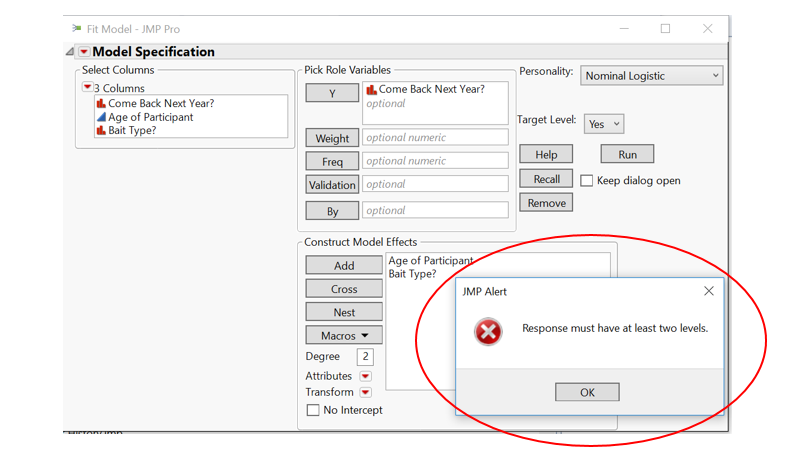Collapse the Model Specification gray disclosure triangle
This screenshot has width=796, height=454.
coord(70,52)
